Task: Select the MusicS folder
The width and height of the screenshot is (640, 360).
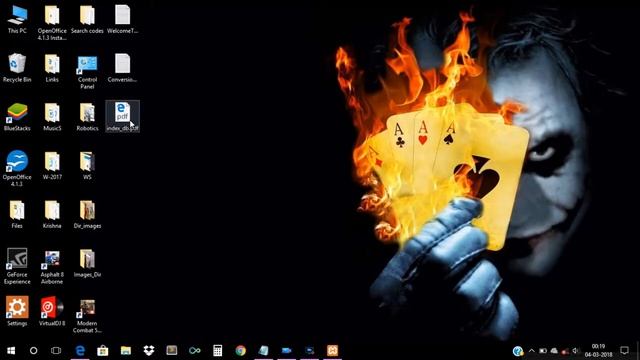Action: coord(52,117)
